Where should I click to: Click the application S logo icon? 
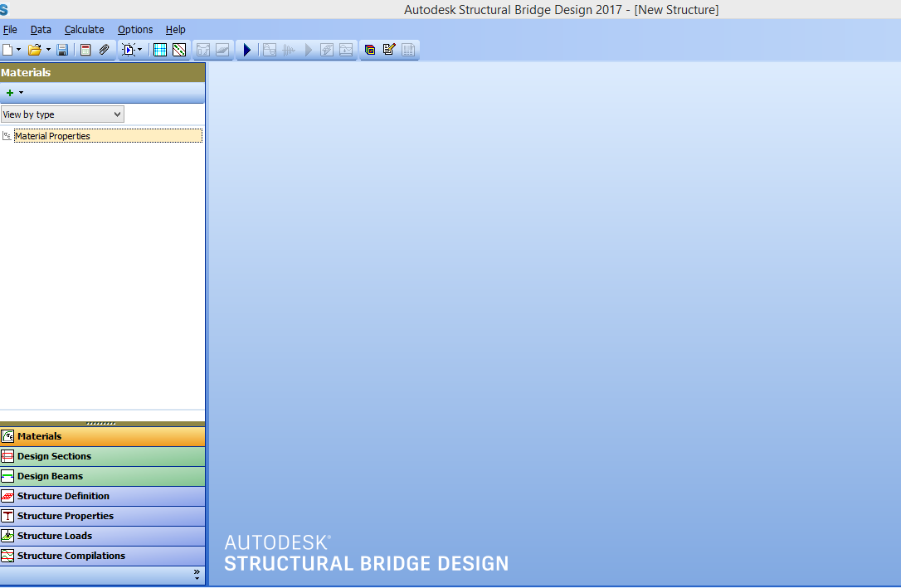4,9
